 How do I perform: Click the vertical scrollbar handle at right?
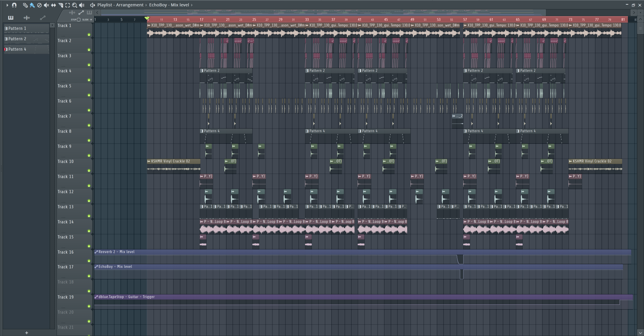tap(640, 28)
